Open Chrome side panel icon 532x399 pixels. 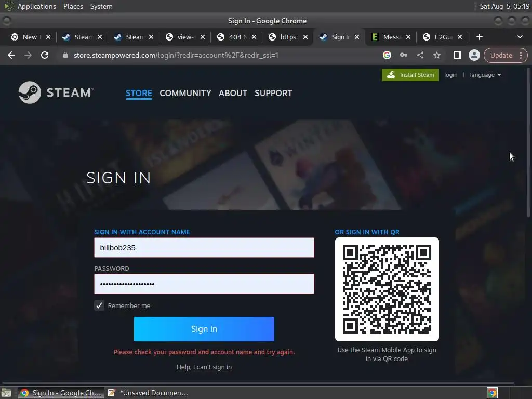coord(457,55)
